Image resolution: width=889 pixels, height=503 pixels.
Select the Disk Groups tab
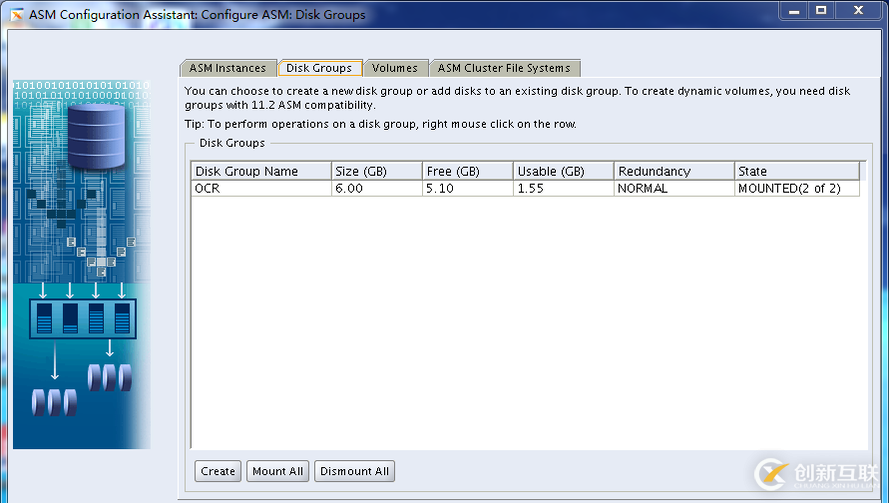point(320,68)
